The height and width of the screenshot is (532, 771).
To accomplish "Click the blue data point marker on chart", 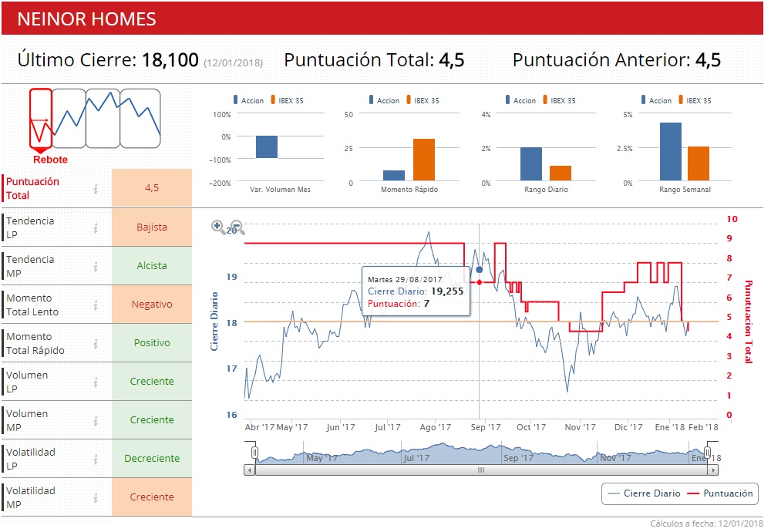I will click(480, 269).
